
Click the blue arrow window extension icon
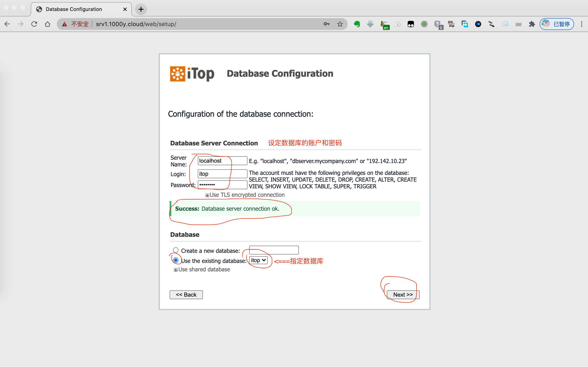point(465,24)
